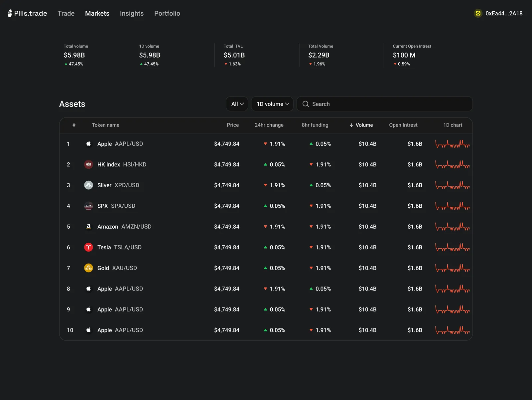Open the 1D chart for Apple row 1
532x400 pixels.
(453, 144)
